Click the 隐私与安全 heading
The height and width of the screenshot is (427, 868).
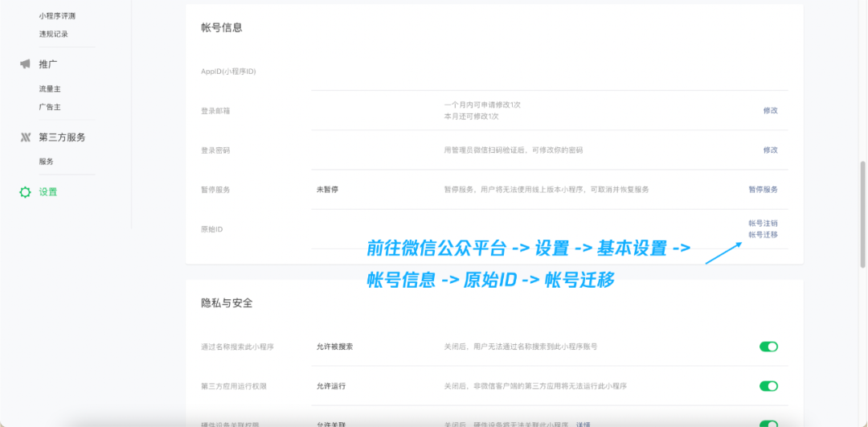coord(227,303)
